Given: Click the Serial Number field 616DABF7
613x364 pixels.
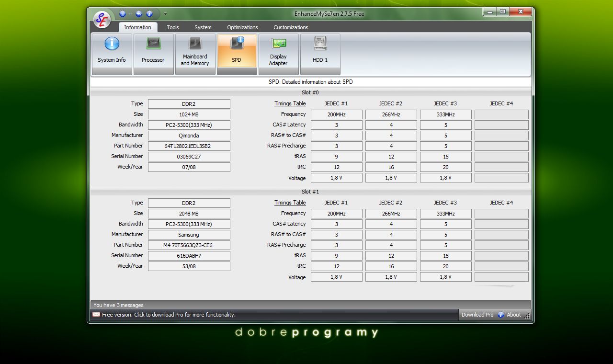Looking at the screenshot, I should pyautogui.click(x=189, y=256).
